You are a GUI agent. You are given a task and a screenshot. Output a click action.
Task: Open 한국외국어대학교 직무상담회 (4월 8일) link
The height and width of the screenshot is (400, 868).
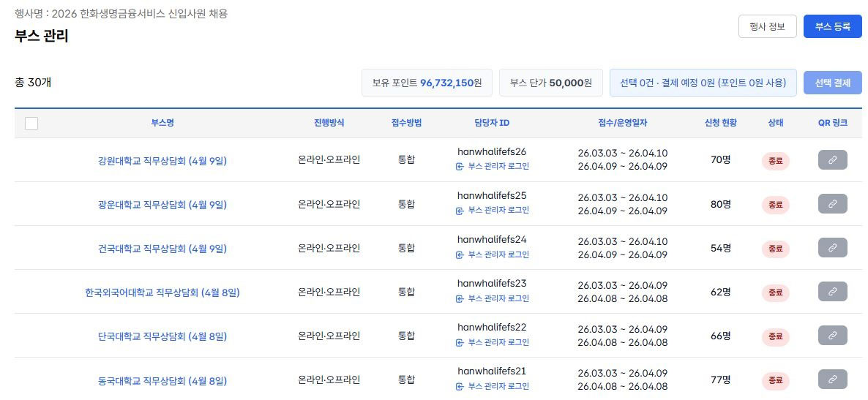point(162,293)
